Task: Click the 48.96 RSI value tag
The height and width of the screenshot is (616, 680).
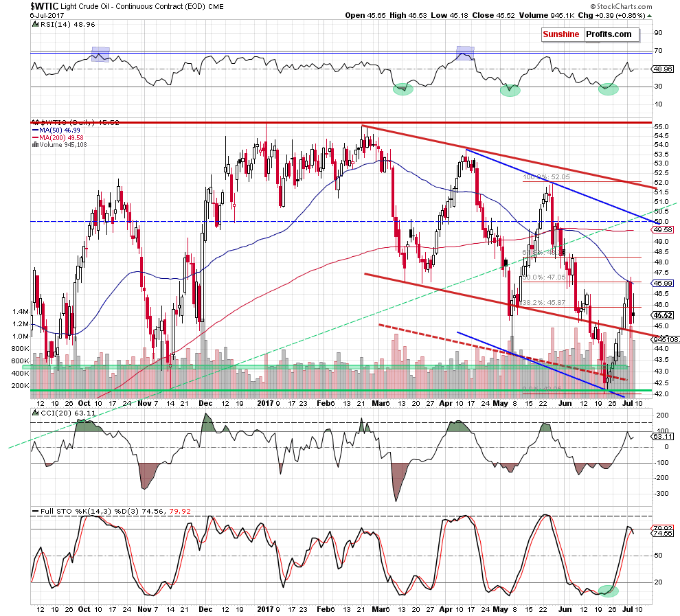Action: 664,69
